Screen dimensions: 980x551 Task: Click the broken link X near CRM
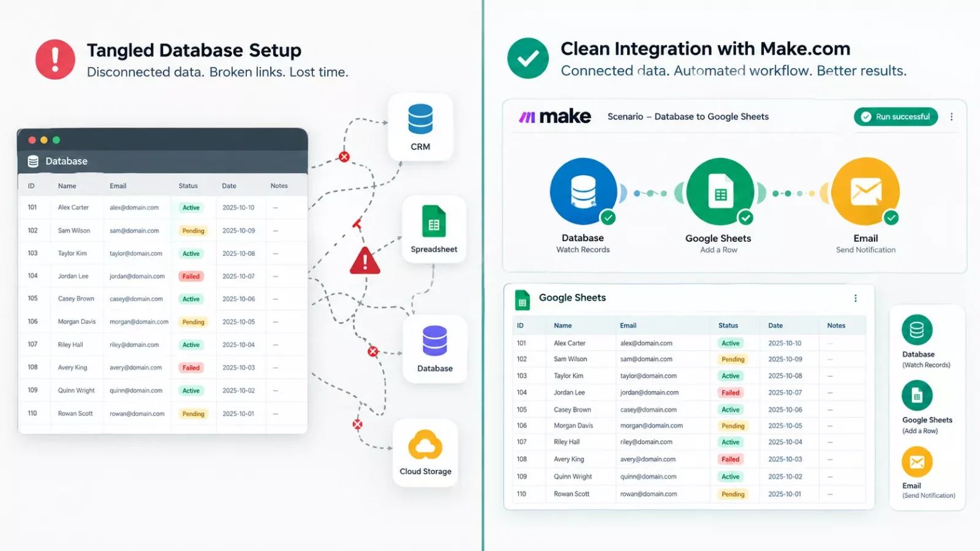coord(344,157)
